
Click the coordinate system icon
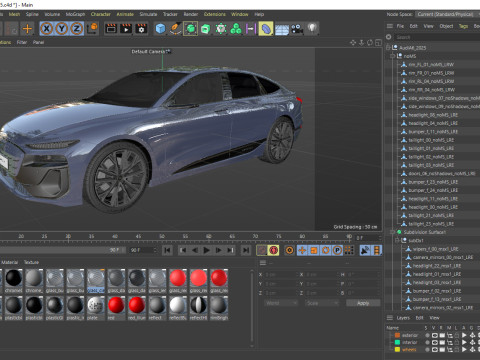pyautogui.click(x=92, y=29)
